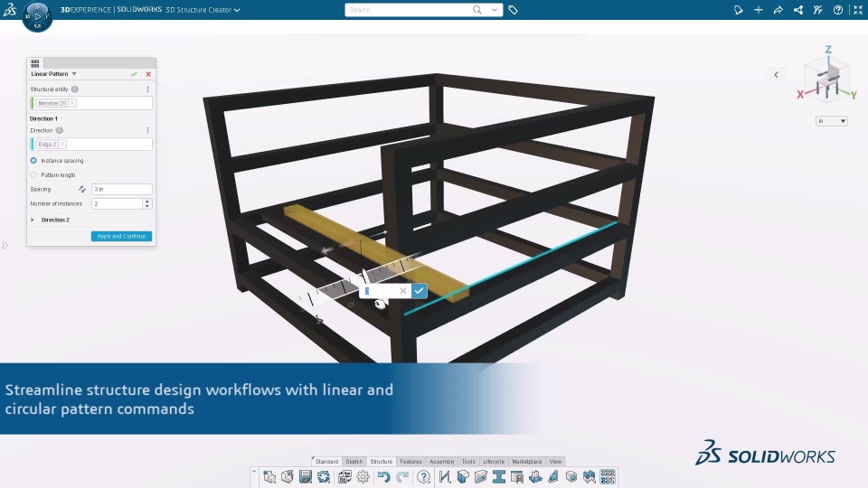The width and height of the screenshot is (868, 488).
Task: Click the I-beam profile icon
Action: click(499, 476)
